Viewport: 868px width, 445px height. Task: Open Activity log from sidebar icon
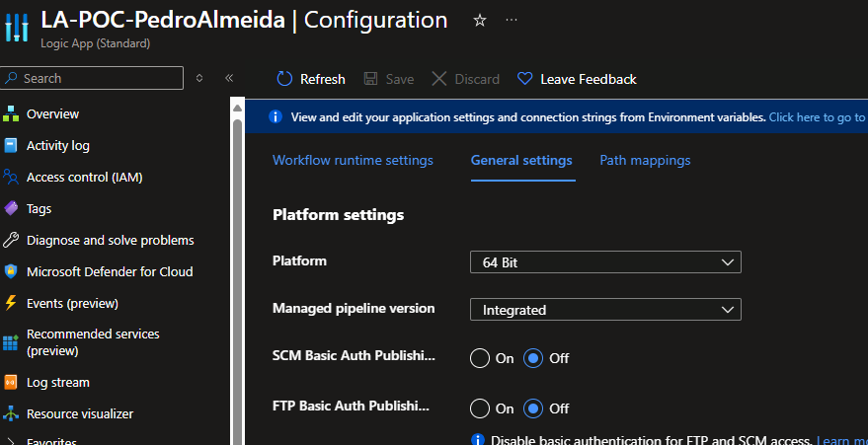point(11,145)
